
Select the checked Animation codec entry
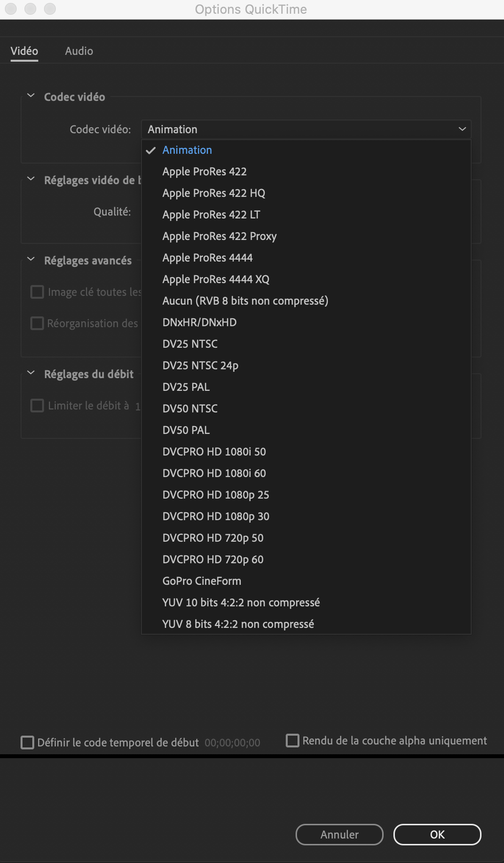point(187,150)
